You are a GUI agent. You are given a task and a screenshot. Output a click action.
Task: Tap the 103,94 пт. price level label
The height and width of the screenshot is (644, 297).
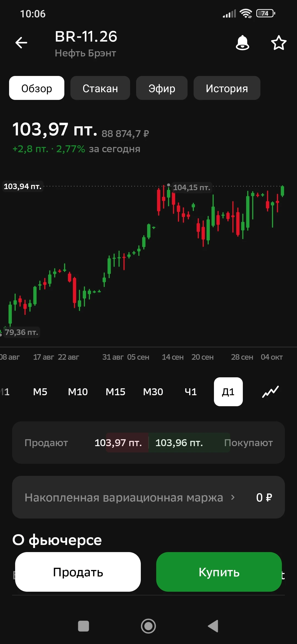click(x=23, y=186)
